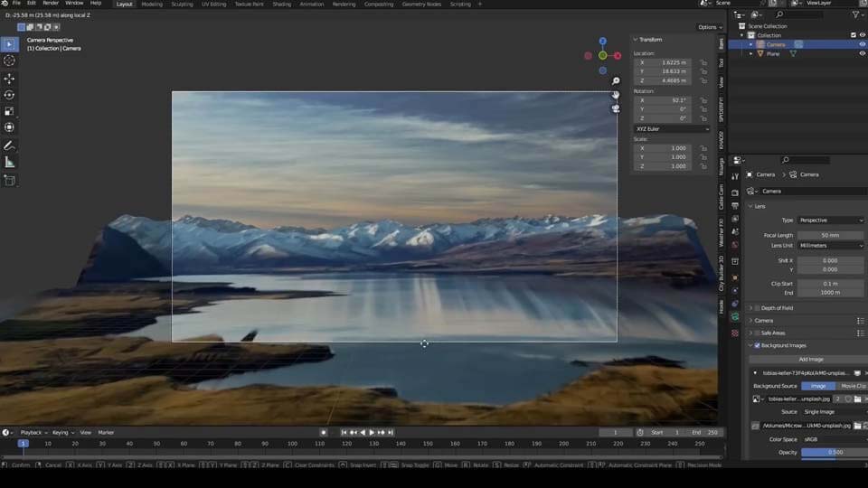Adjust the Opacity slider value 0.500
868x488 pixels.
(x=835, y=453)
